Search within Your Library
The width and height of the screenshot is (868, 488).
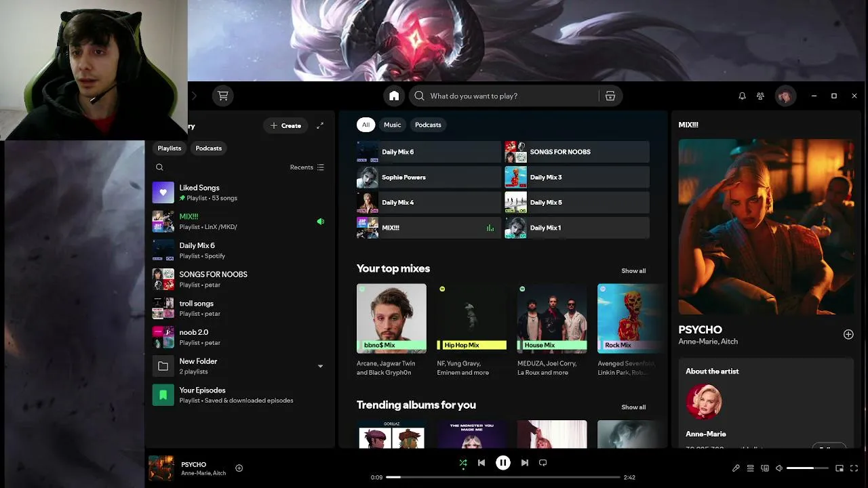[x=159, y=167]
